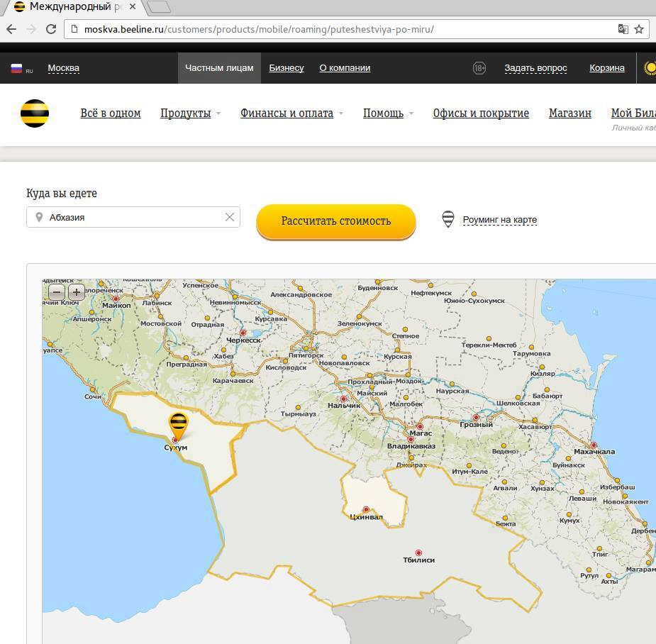
Task: Open the Корзина cart link
Action: pyautogui.click(x=606, y=68)
